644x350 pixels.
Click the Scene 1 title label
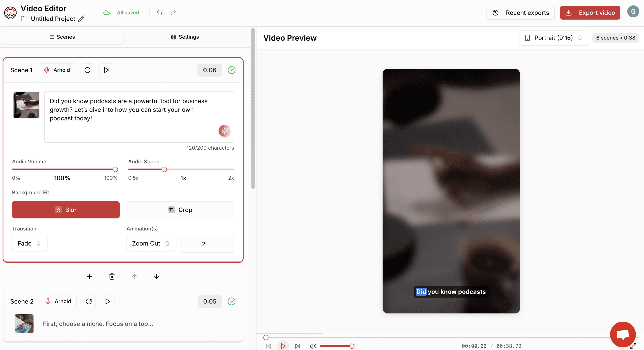(x=21, y=70)
